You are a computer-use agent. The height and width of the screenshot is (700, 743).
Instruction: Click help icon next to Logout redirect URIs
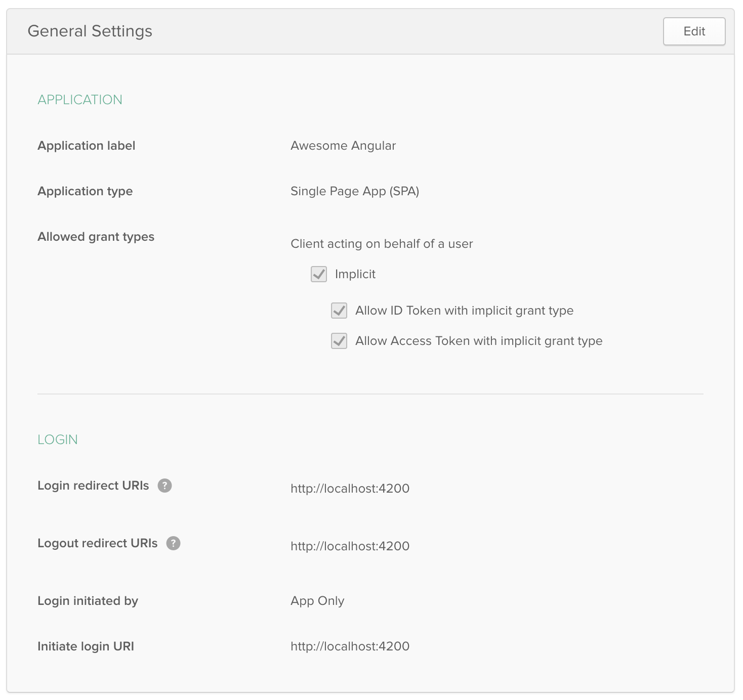tap(173, 543)
